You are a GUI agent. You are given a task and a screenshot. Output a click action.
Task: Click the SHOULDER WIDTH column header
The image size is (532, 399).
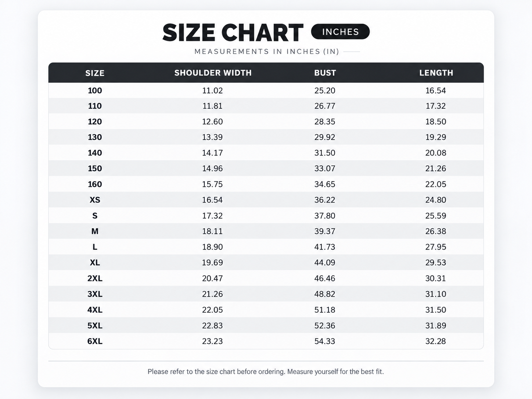pos(213,73)
